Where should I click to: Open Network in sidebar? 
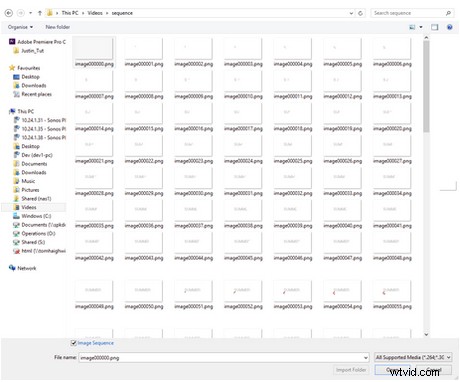23,268
